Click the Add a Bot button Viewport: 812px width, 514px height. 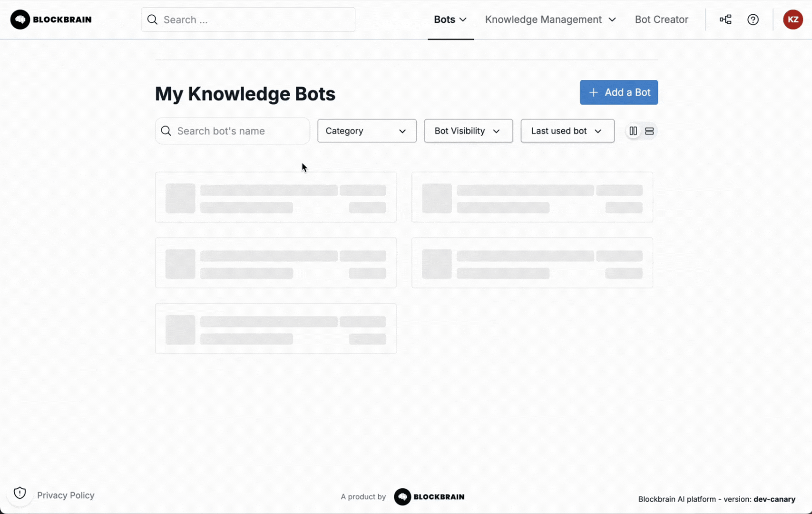[618, 92]
